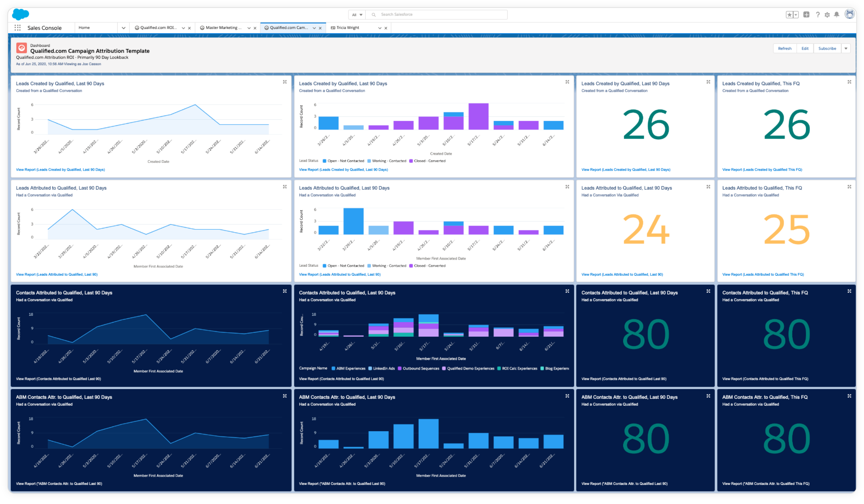Close the Qualified.com ROI tab
This screenshot has width=864, height=504.
coord(189,28)
